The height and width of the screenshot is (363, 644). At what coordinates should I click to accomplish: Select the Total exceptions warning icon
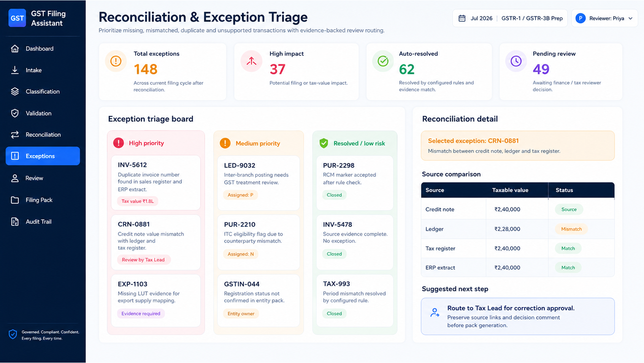[x=116, y=61]
